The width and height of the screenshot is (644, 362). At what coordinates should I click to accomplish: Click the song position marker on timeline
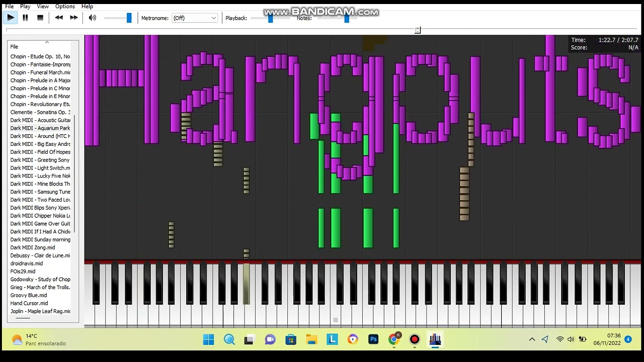[x=418, y=31]
